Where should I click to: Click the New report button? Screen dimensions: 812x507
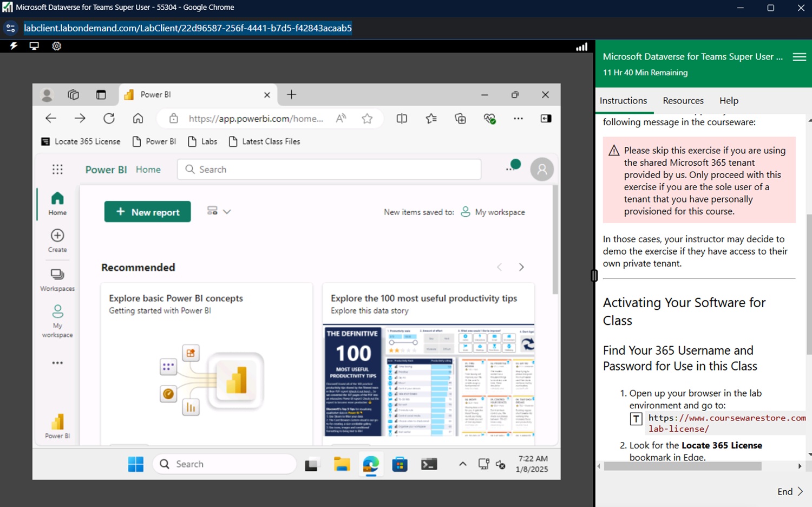pos(147,212)
